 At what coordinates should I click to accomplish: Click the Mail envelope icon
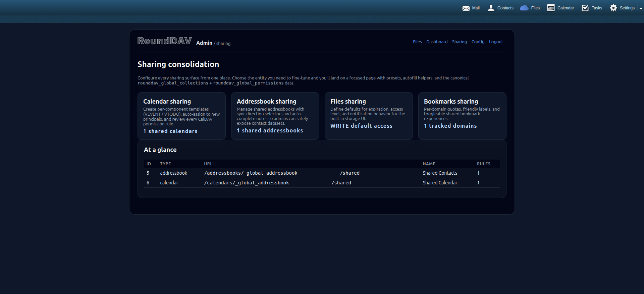(x=466, y=8)
